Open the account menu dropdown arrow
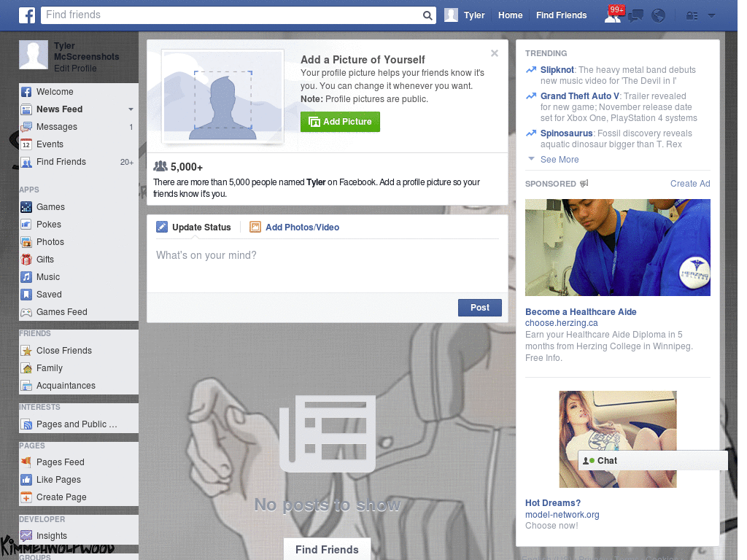The height and width of the screenshot is (560, 747). pyautogui.click(x=712, y=16)
